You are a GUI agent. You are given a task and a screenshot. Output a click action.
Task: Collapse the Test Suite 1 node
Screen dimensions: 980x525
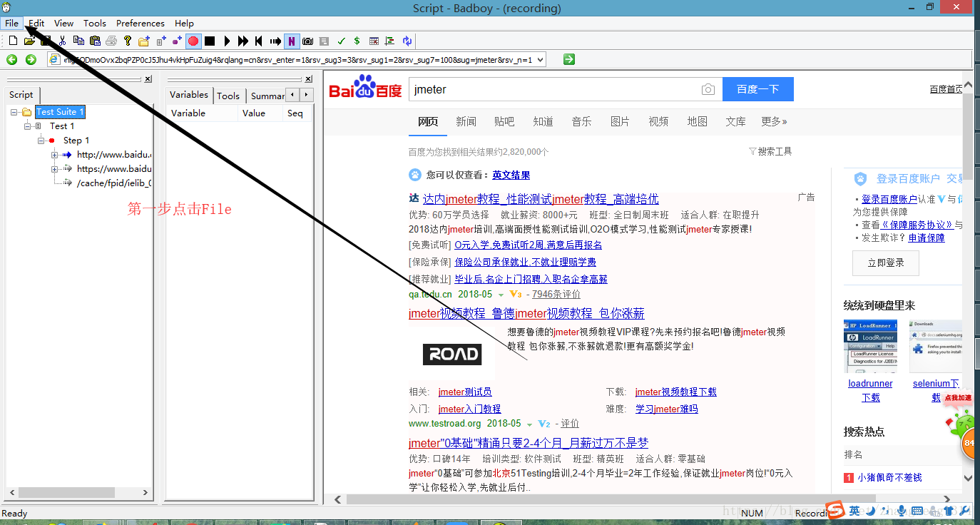(14, 112)
